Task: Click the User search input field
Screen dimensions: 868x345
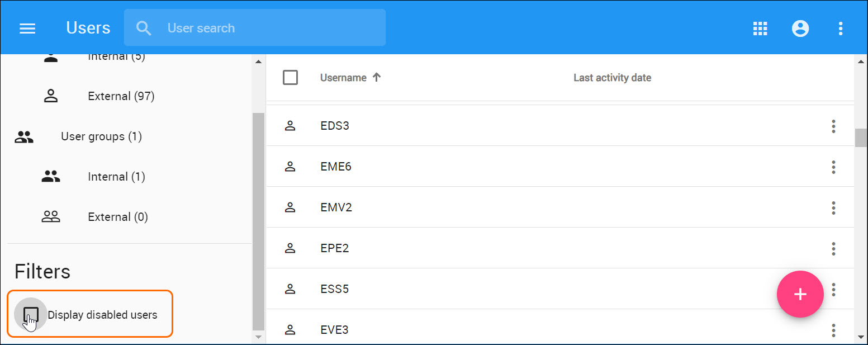Action: pyautogui.click(x=268, y=28)
